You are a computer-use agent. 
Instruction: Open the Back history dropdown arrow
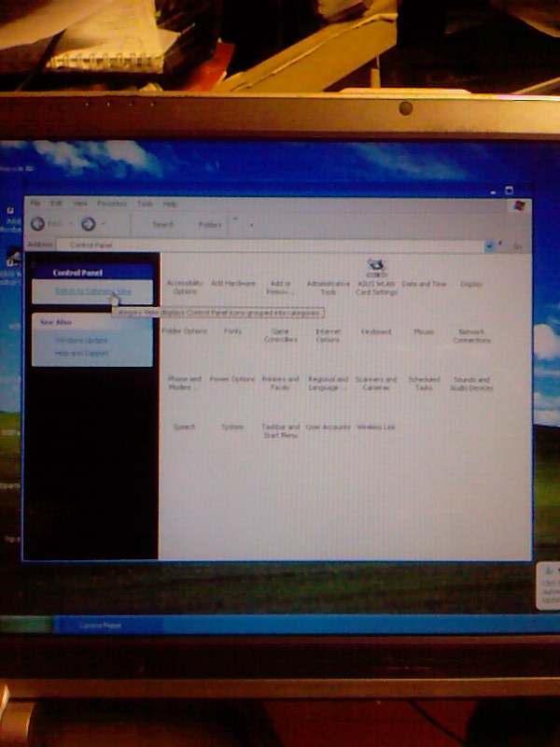coord(70,224)
